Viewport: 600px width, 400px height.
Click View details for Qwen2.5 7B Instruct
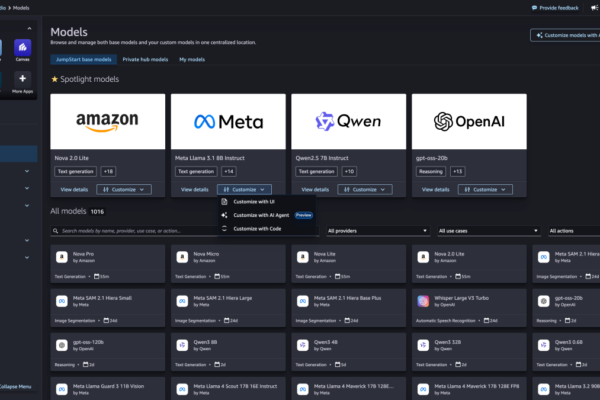click(x=314, y=188)
